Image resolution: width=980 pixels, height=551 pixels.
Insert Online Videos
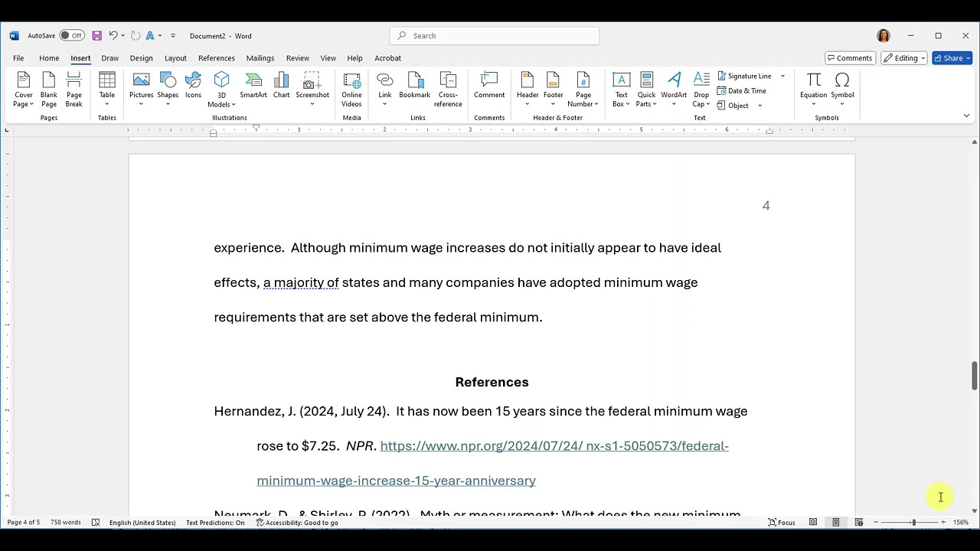[x=351, y=90]
